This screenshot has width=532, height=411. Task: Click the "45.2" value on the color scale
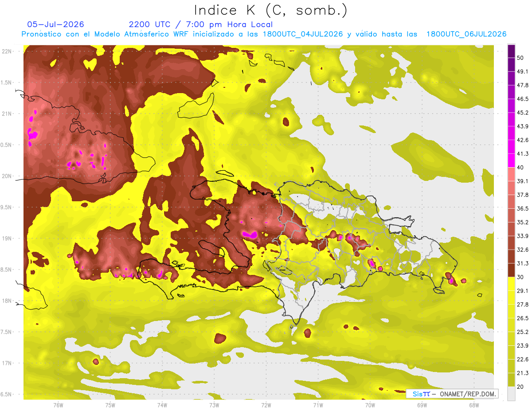coord(523,113)
